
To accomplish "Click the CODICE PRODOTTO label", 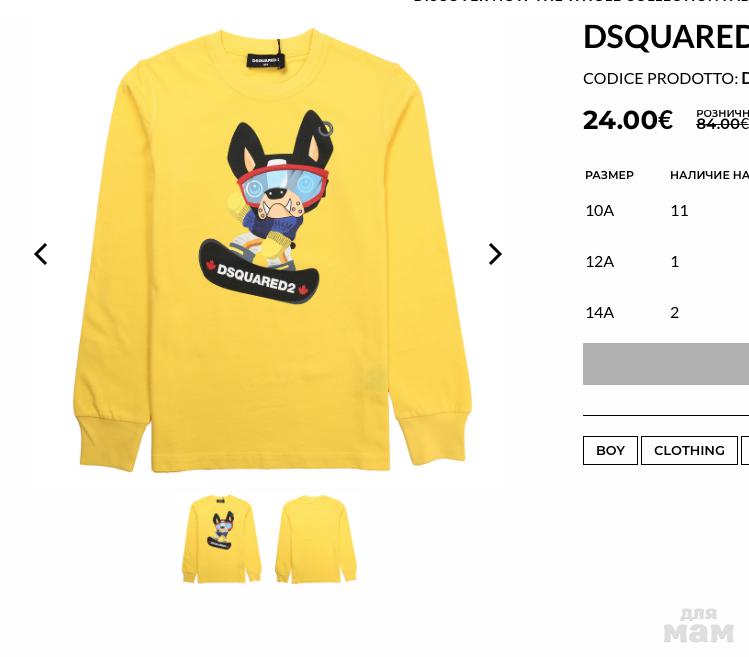I will point(661,78).
